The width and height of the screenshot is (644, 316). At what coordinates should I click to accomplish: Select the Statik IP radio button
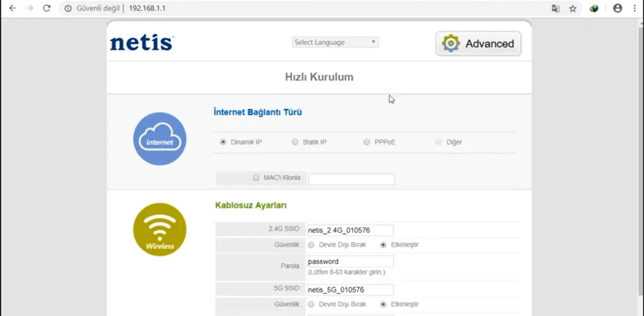pos(295,141)
